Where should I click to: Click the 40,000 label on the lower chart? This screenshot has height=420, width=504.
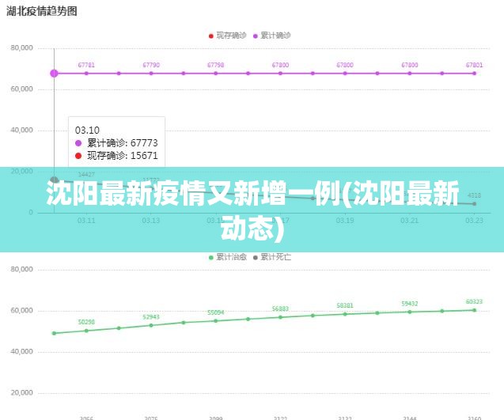click(x=22, y=351)
